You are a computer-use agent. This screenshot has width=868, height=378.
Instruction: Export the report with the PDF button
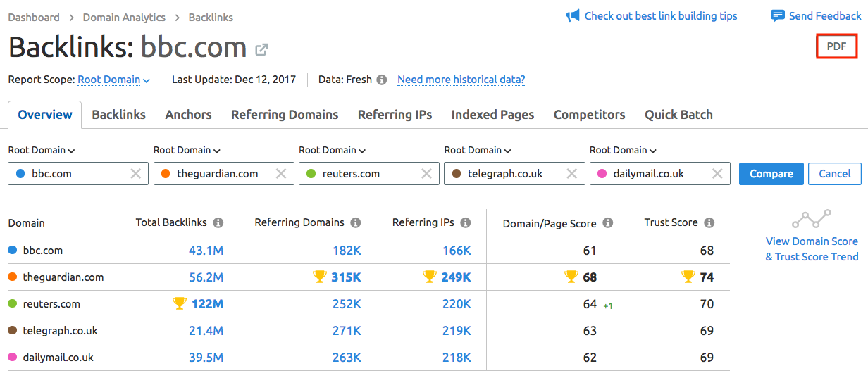(x=836, y=46)
